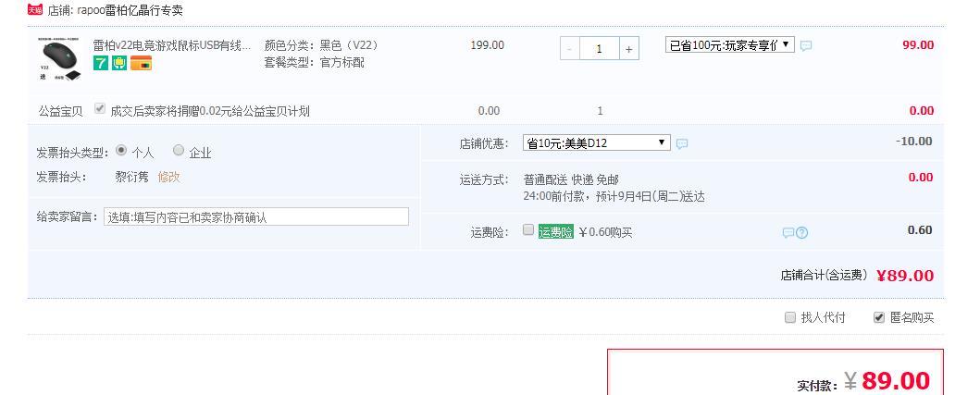980x395 pixels.
Task: Open the rapoo雷柏亿晶行专卖 shop link
Action: click(x=130, y=10)
